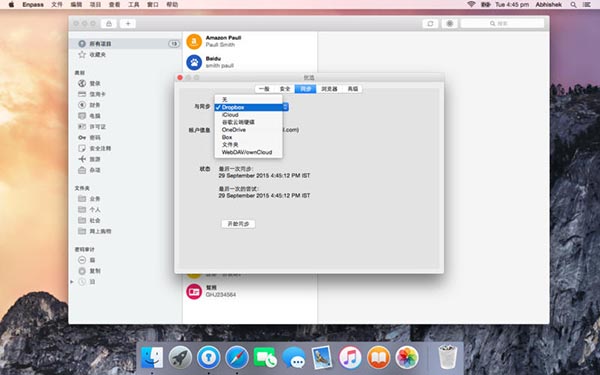Open Photos from the Dock

407,357
